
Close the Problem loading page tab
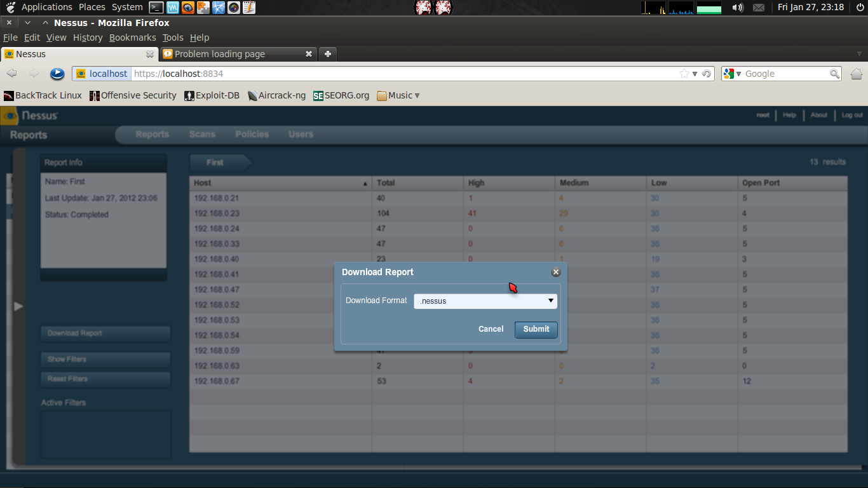pos(309,54)
